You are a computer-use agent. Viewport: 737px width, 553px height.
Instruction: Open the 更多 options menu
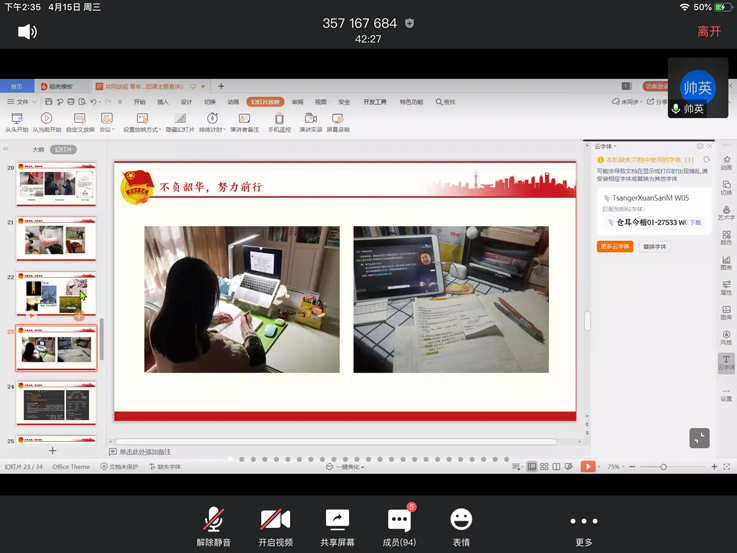[x=584, y=526]
